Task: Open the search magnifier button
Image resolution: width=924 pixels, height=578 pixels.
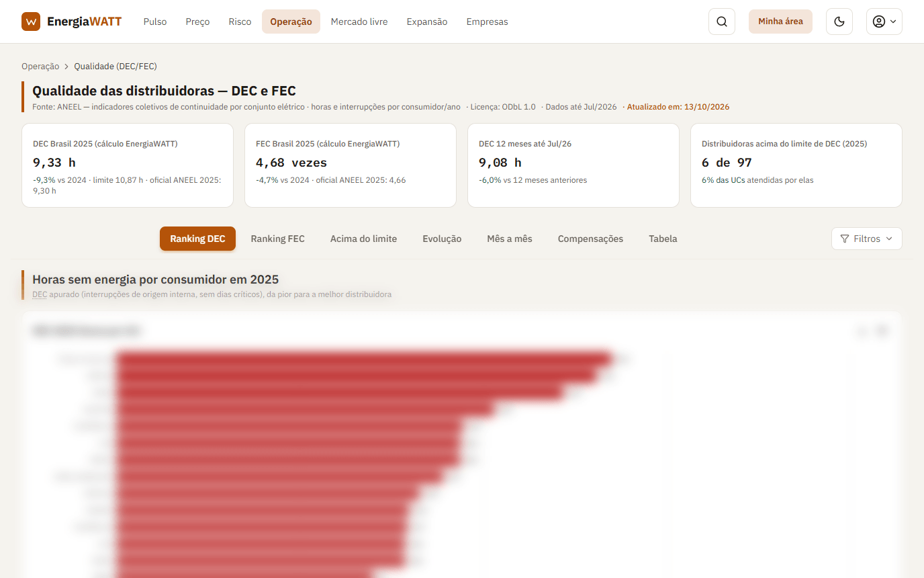Action: tap(722, 22)
